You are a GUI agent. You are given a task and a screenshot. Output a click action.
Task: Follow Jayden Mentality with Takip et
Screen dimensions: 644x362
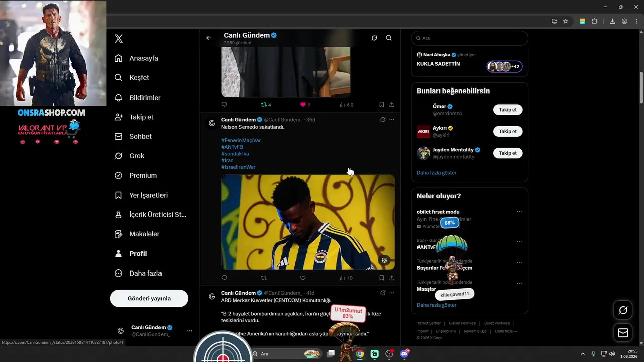[508, 153]
